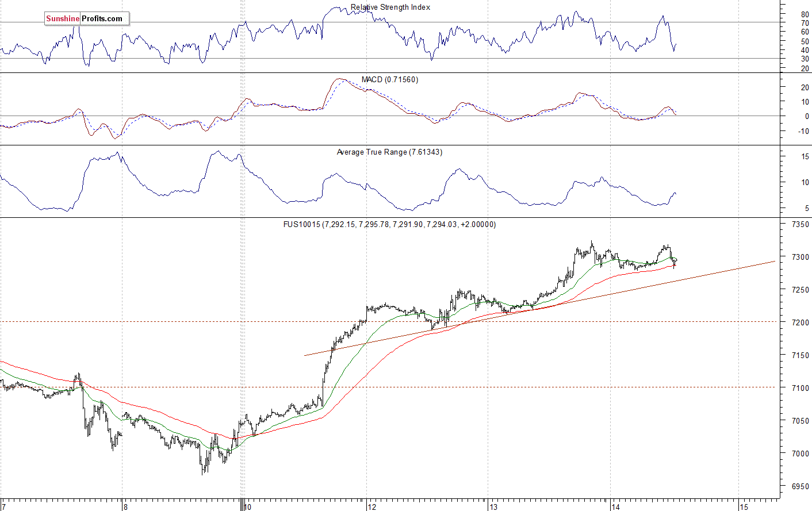Select the 5 value on ATR axis
Image resolution: width=812 pixels, height=511 pixels.
(x=807, y=209)
